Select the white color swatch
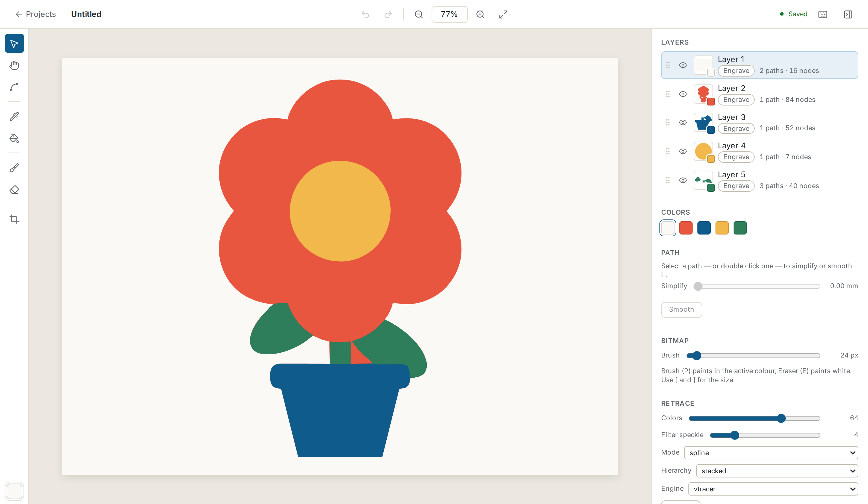 668,228
